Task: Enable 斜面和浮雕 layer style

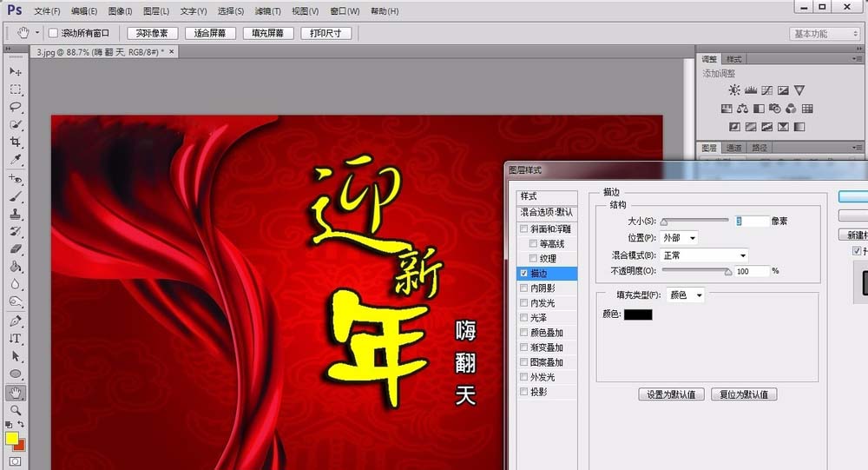Action: [524, 228]
